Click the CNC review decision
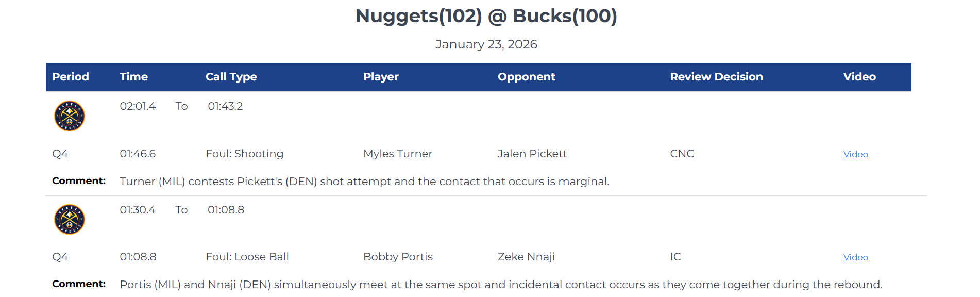Image resolution: width=980 pixels, height=297 pixels. coord(682,154)
